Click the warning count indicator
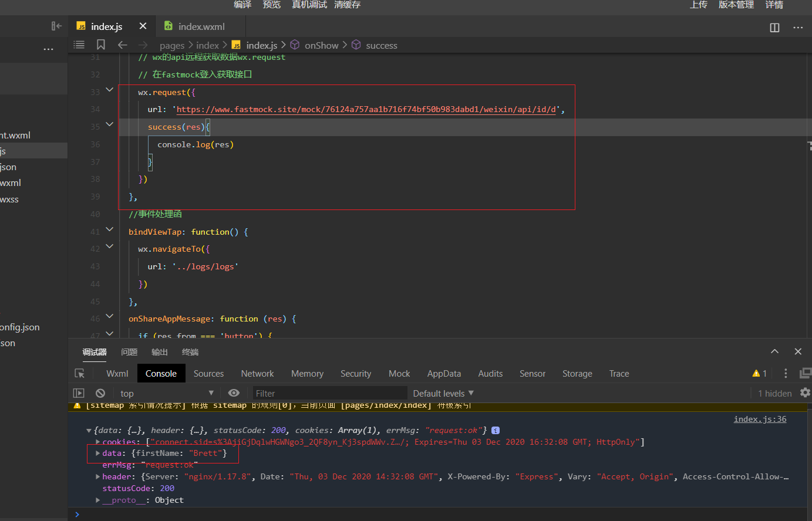Image resolution: width=812 pixels, height=521 pixels. (x=760, y=374)
